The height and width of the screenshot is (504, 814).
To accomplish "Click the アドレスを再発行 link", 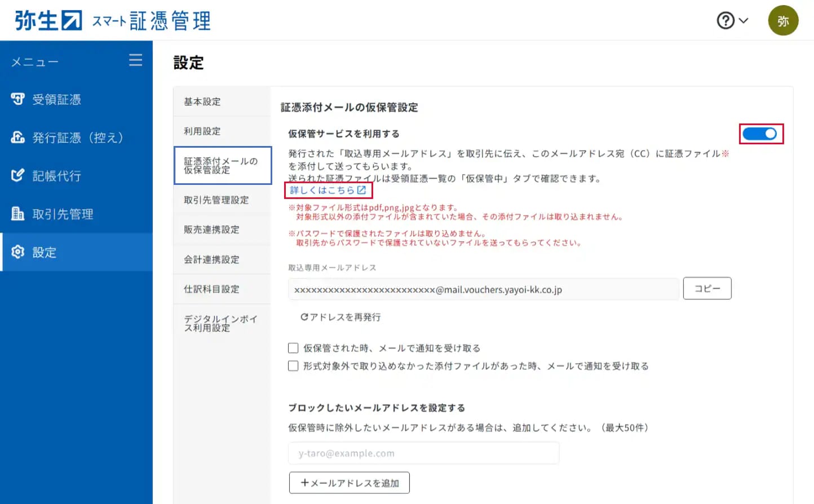I will (x=340, y=317).
